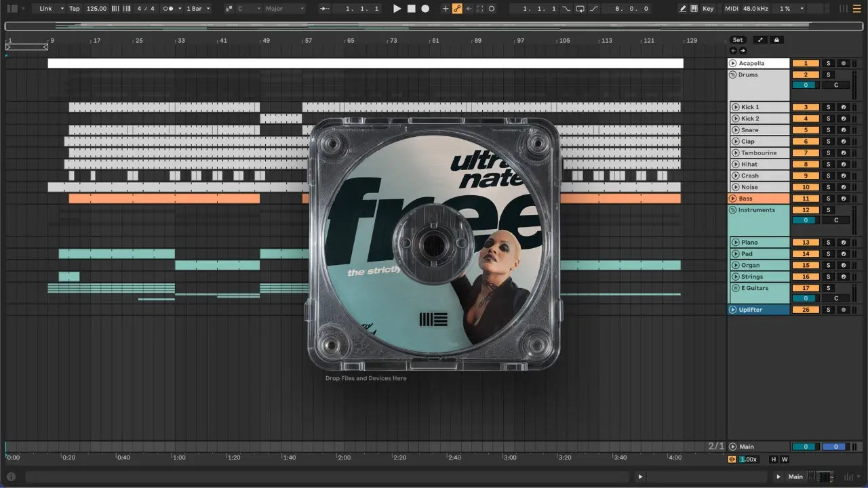Toggle the computer MIDI keyboard icon
Viewport: 868px width, 488px height.
point(694,9)
